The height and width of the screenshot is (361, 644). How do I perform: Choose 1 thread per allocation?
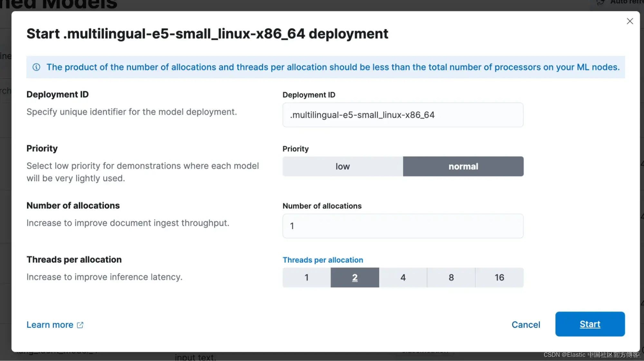click(306, 277)
